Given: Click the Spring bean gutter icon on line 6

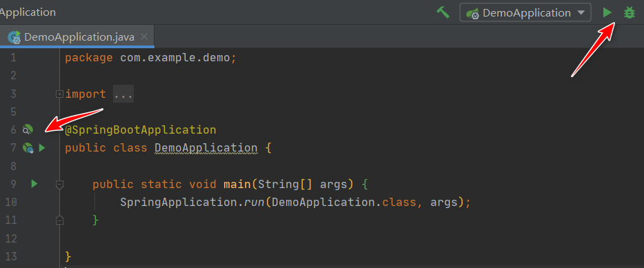Looking at the screenshot, I should click(28, 130).
